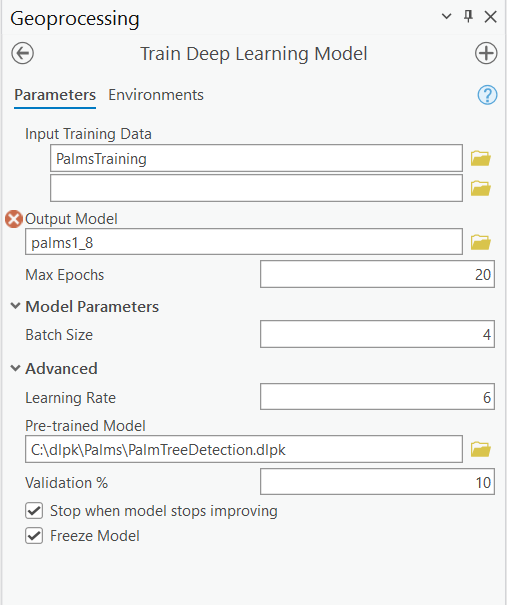This screenshot has height=605, width=507.
Task: Click the Validation % input field
Action: tap(377, 482)
